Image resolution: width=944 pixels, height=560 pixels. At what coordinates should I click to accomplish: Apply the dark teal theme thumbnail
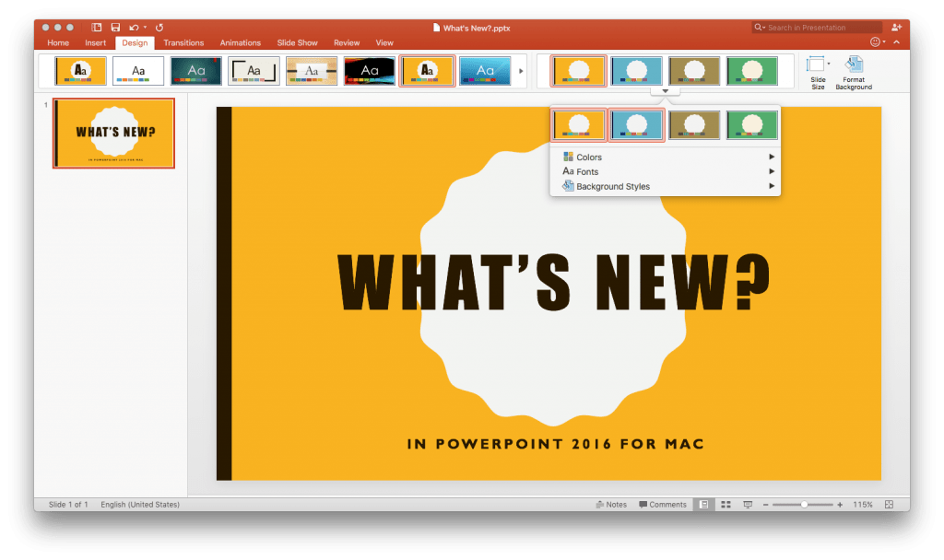196,71
